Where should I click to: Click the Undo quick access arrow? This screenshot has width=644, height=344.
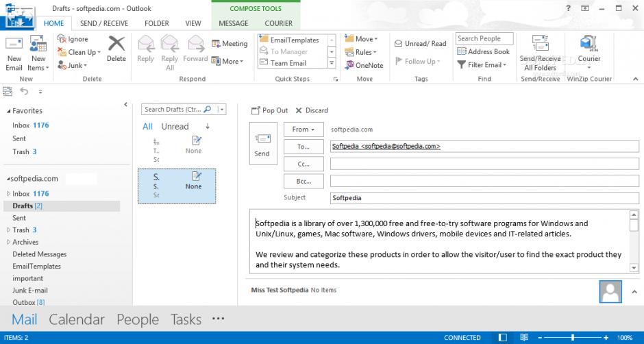[x=24, y=92]
